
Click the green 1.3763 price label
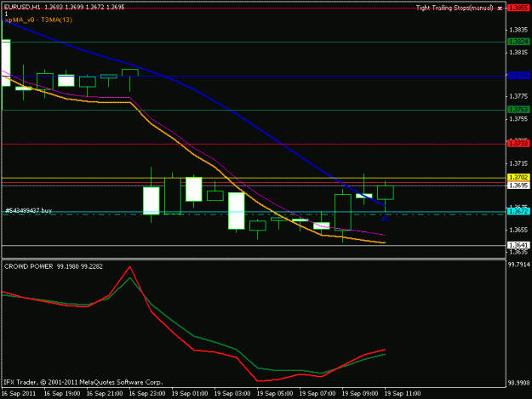(x=518, y=110)
